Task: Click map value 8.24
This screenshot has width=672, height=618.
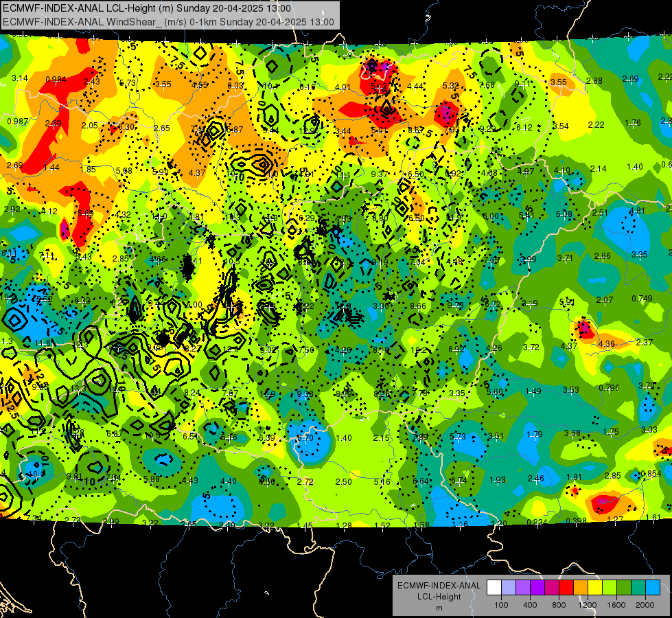Action: [x=192, y=392]
